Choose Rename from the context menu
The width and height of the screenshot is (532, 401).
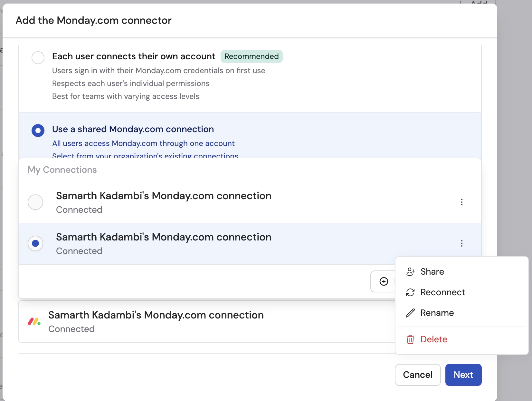pyautogui.click(x=437, y=313)
